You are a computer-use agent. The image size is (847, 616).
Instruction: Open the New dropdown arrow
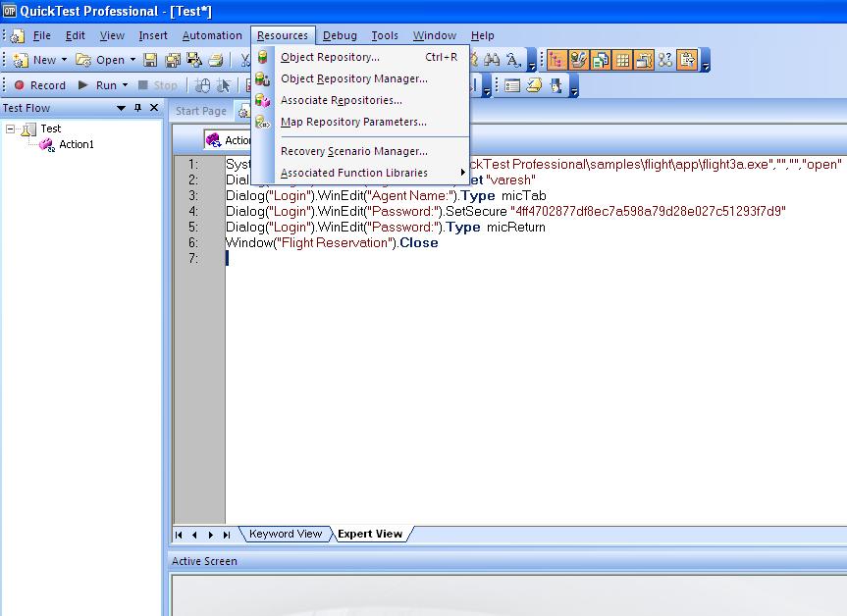coord(64,60)
